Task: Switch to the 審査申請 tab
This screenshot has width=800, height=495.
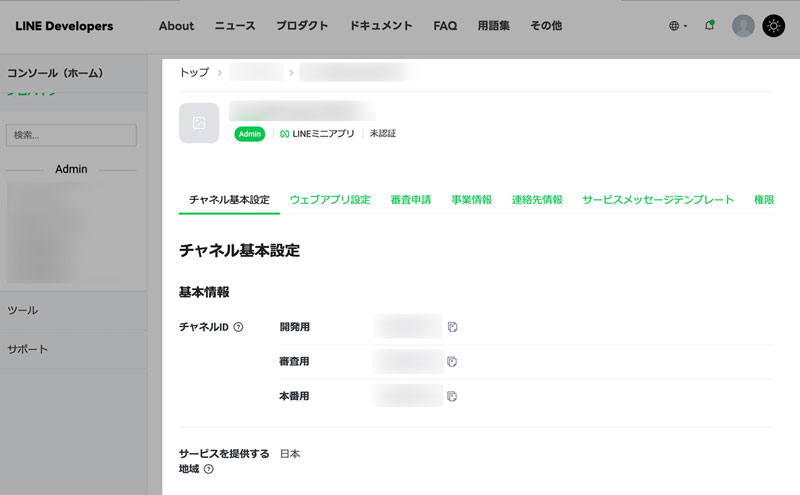Action: click(411, 200)
